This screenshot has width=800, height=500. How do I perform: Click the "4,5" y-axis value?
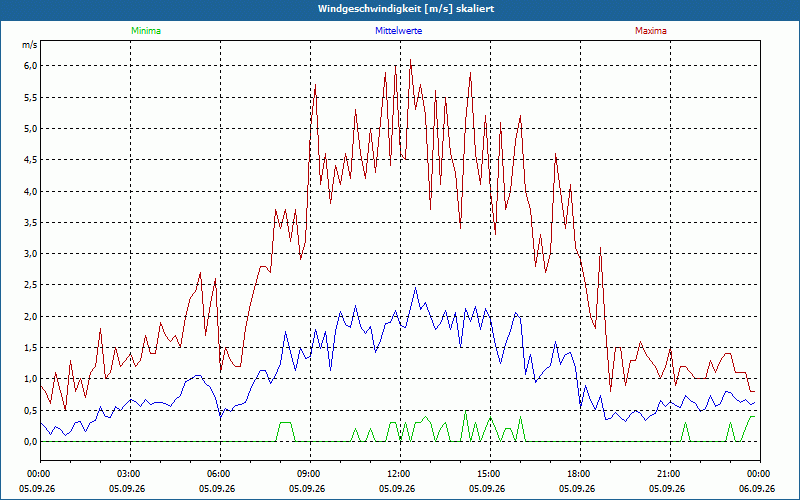[x=31, y=160]
